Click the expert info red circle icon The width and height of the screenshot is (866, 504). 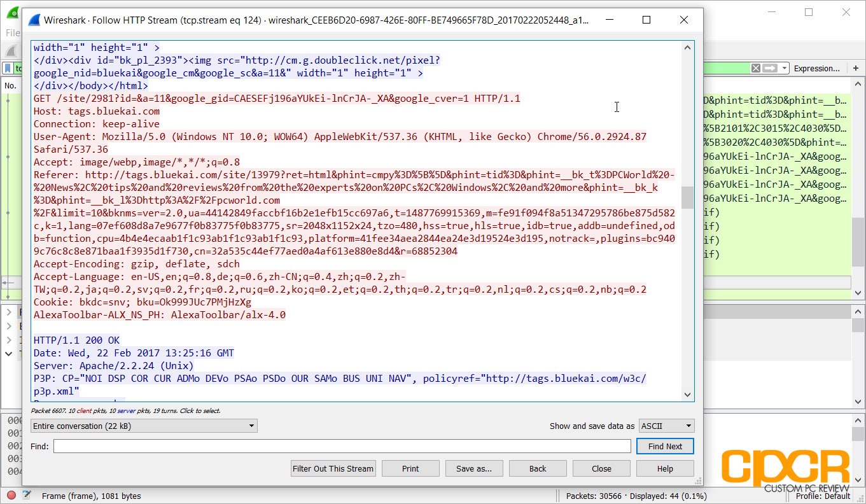tap(11, 495)
